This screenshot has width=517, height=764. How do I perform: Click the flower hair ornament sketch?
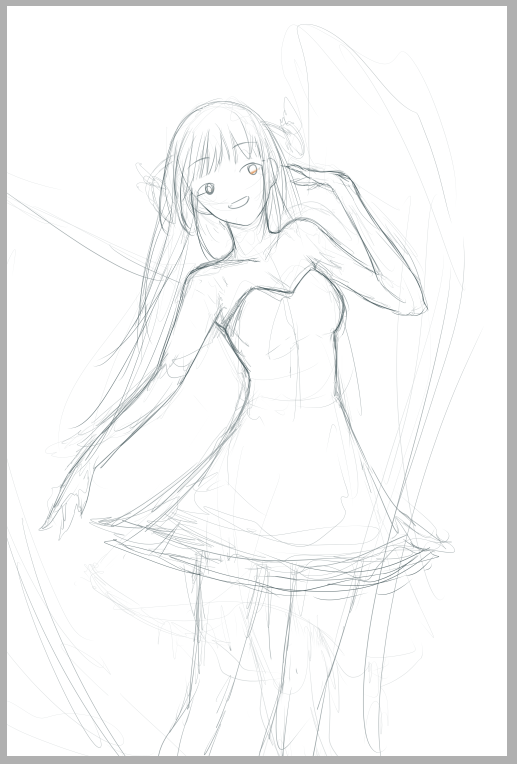(x=291, y=129)
